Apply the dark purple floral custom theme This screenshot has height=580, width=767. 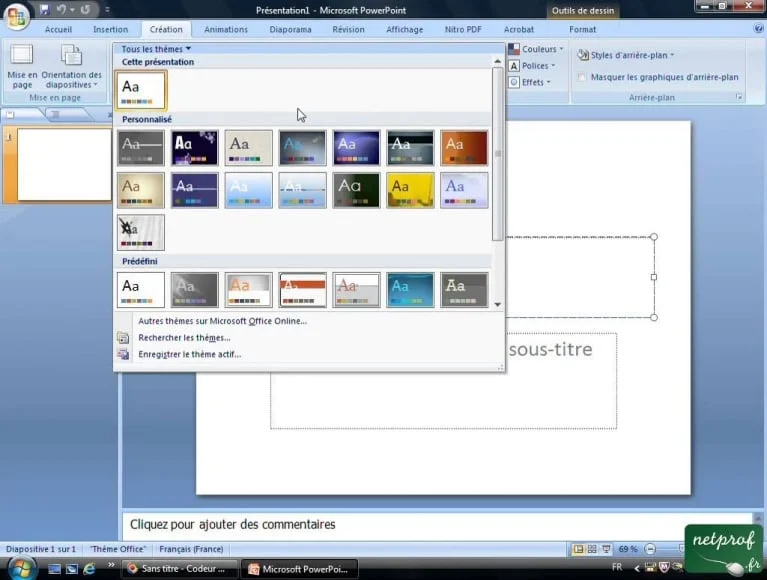click(x=195, y=148)
